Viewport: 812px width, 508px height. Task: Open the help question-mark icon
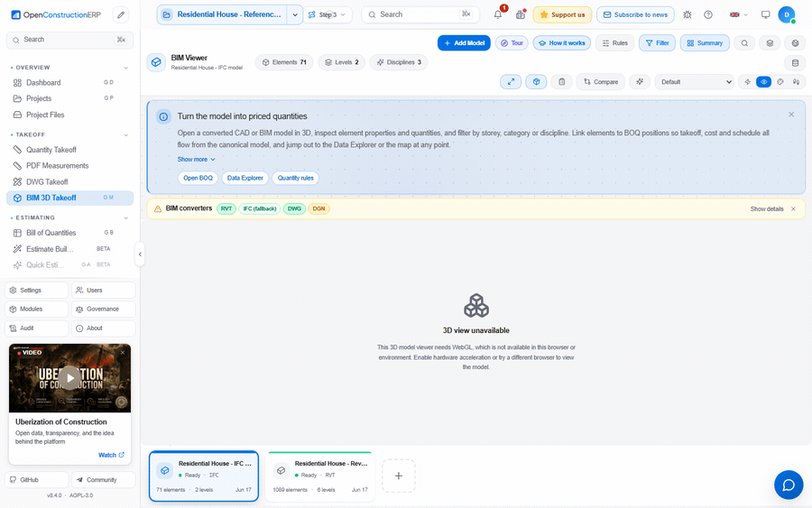click(708, 14)
